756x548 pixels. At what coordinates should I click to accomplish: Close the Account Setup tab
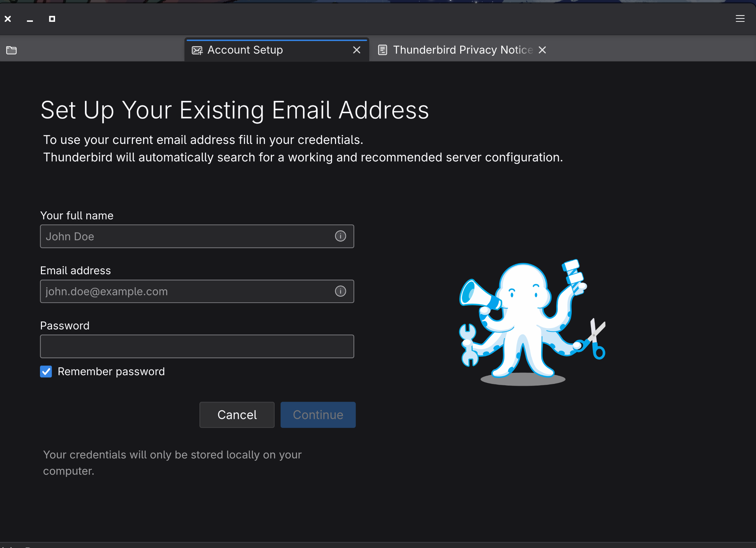(357, 50)
